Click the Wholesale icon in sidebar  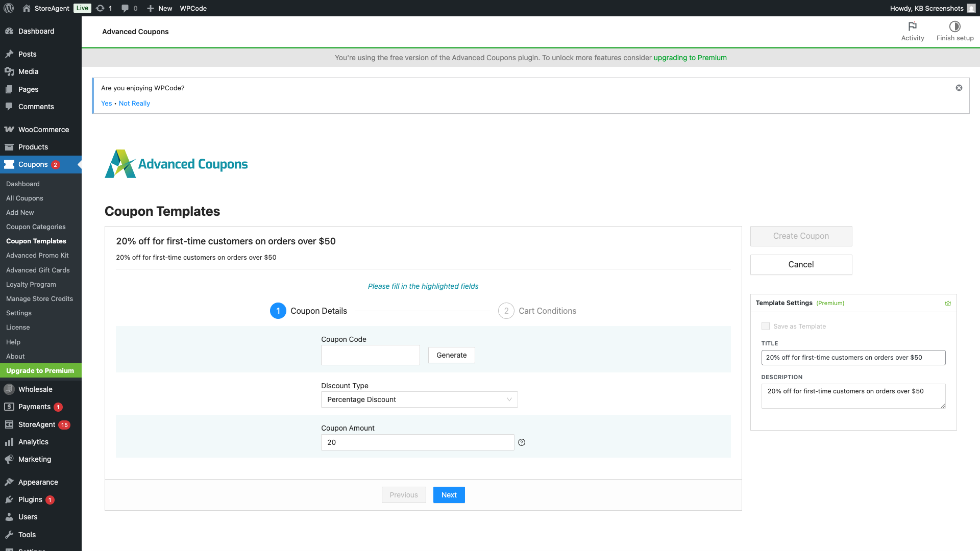(9, 389)
